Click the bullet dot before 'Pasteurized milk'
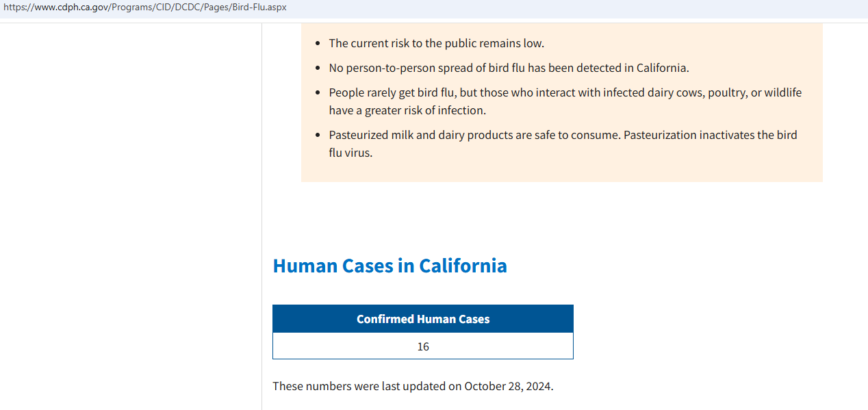This screenshot has width=868, height=410. 317,135
